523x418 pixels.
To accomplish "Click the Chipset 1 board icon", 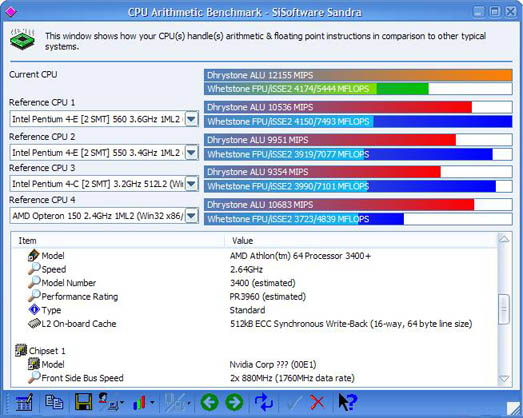I will pos(21,350).
